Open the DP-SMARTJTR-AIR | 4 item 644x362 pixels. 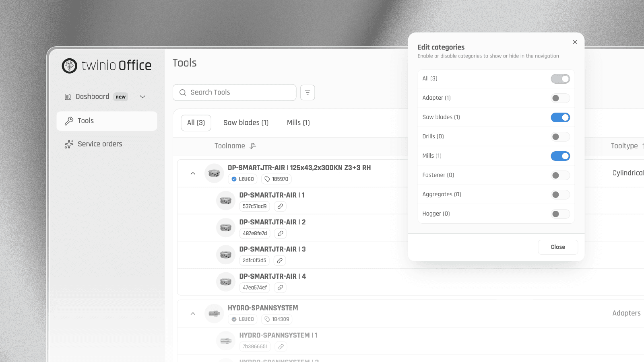point(272,276)
